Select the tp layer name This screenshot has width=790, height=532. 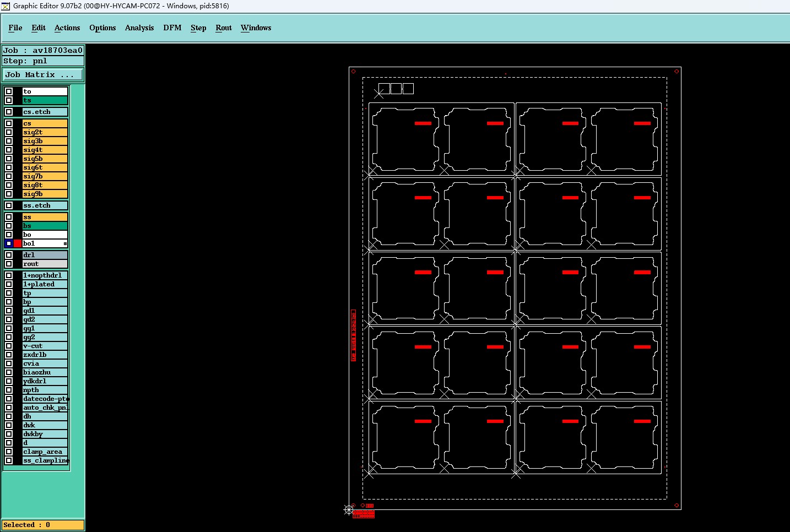tap(45, 293)
